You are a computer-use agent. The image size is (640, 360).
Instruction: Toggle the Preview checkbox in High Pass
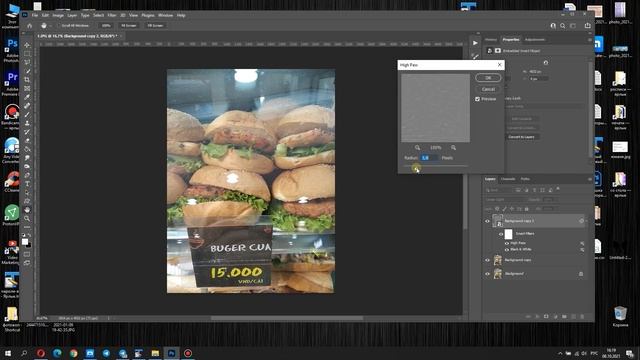[x=477, y=99]
